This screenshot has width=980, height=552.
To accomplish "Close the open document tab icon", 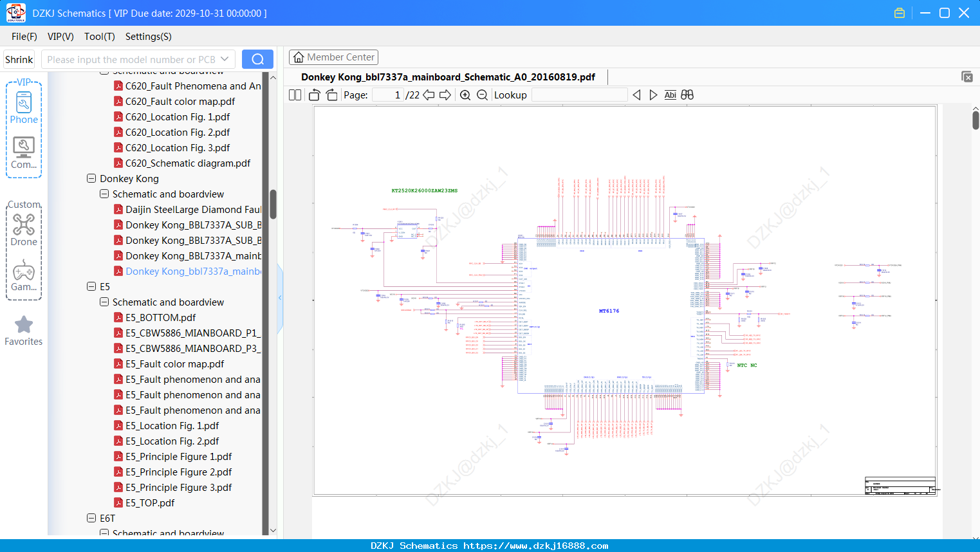I will tap(967, 77).
